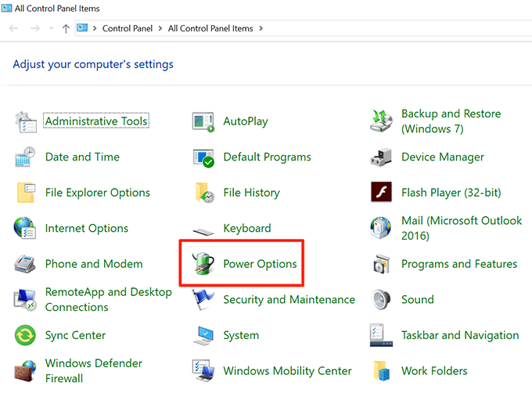Click the address bar Control Panel icon

[x=82, y=28]
